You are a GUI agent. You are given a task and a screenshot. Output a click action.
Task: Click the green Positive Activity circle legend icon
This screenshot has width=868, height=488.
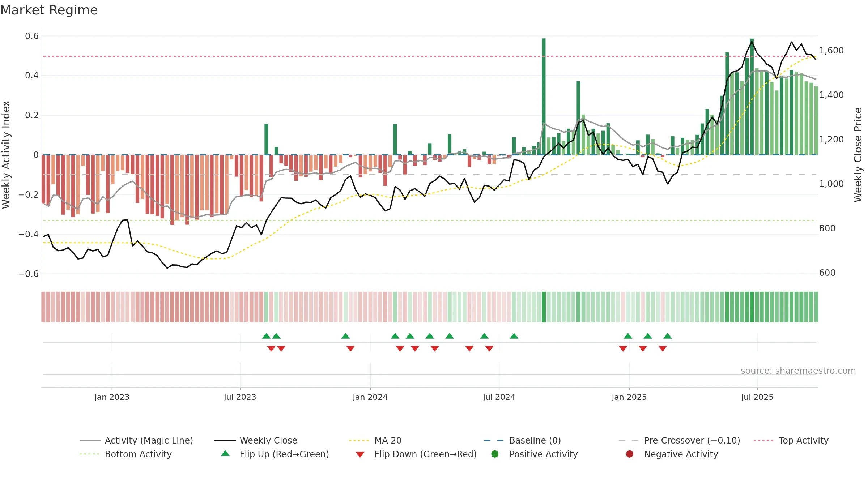click(495, 454)
